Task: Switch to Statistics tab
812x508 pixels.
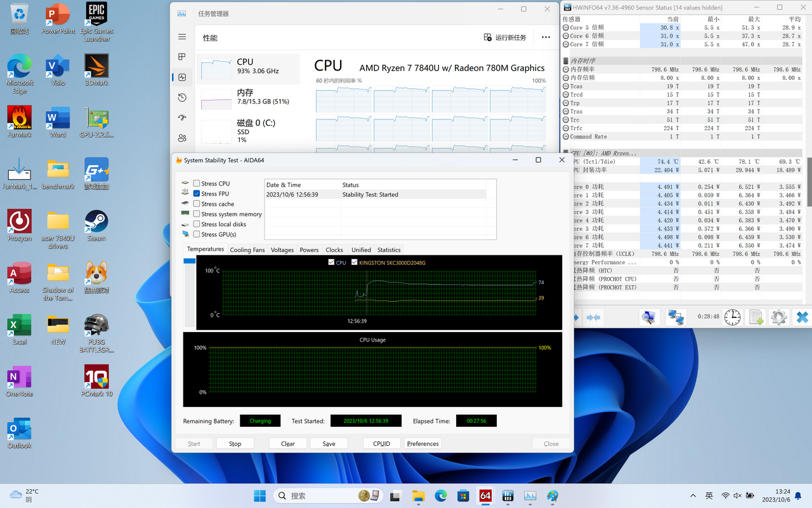Action: (389, 250)
